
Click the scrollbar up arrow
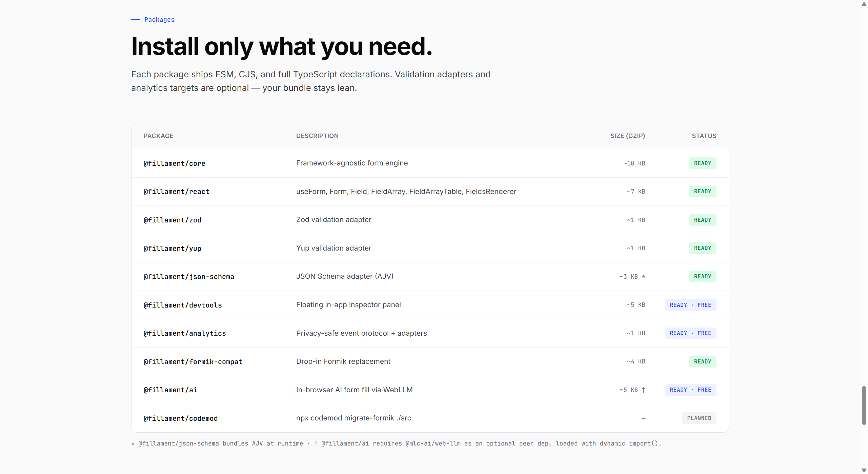click(x=864, y=4)
